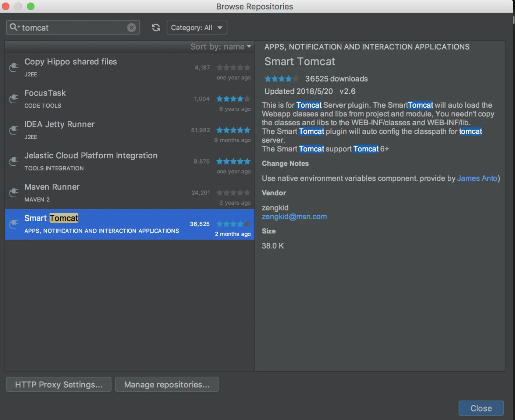Clear the tomcat search text
This screenshot has height=420, width=515.
pos(131,28)
